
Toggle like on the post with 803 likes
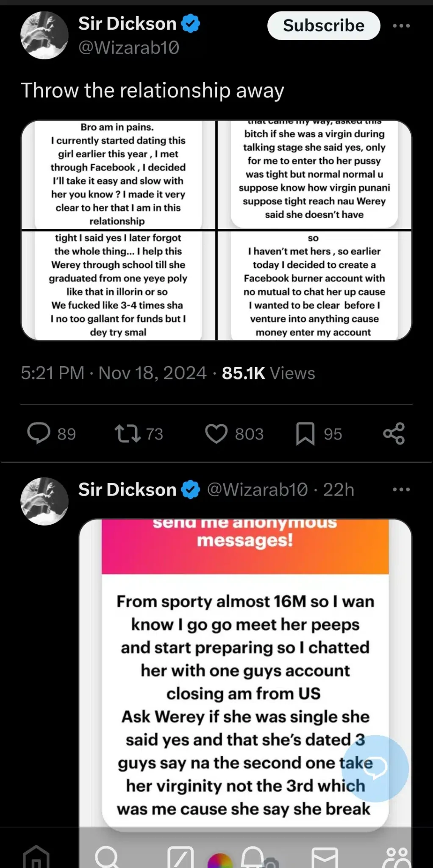(216, 434)
